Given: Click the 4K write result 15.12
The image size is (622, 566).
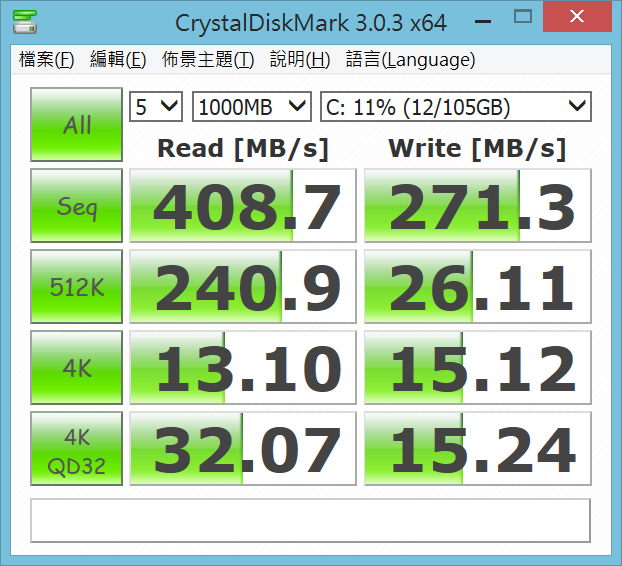Looking at the screenshot, I should coord(478,367).
